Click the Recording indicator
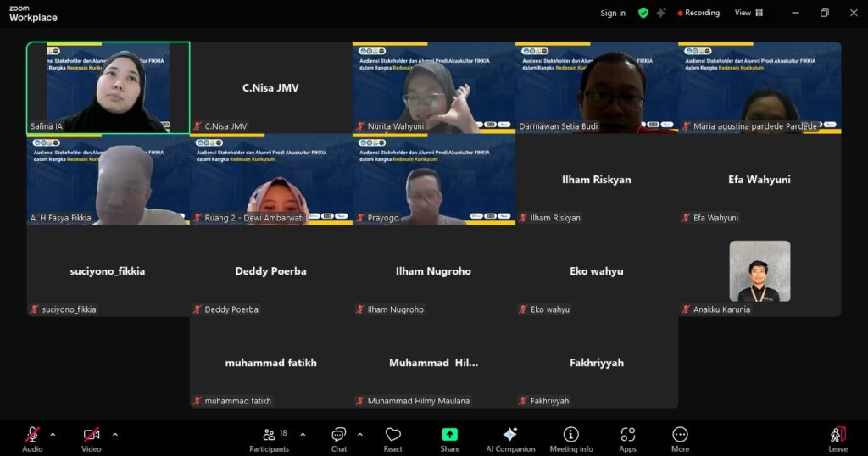The height and width of the screenshot is (456, 868). click(x=698, y=13)
